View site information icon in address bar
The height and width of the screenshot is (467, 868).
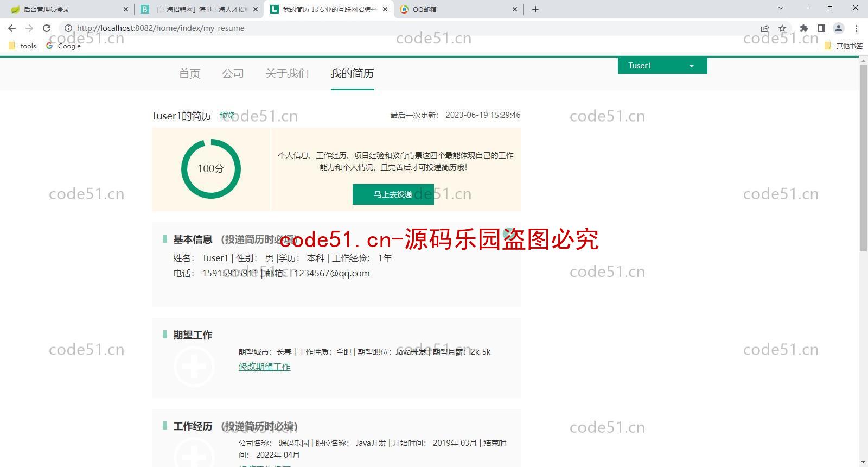(68, 28)
